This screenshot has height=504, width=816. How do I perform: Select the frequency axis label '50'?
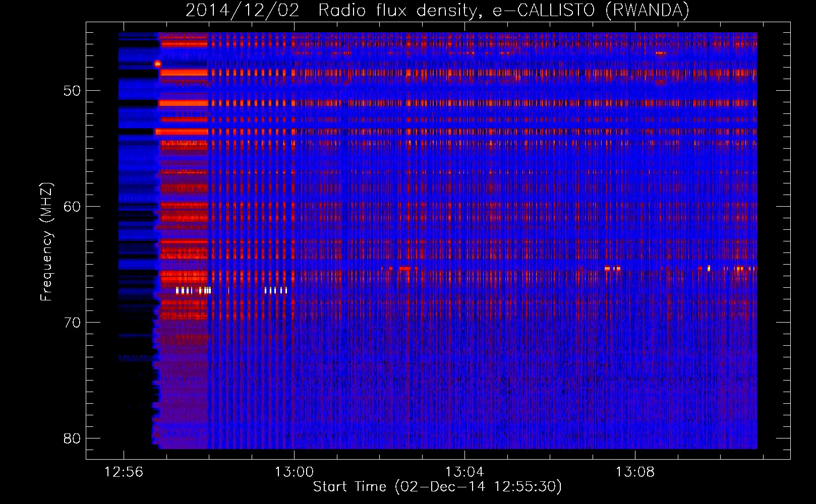click(72, 91)
